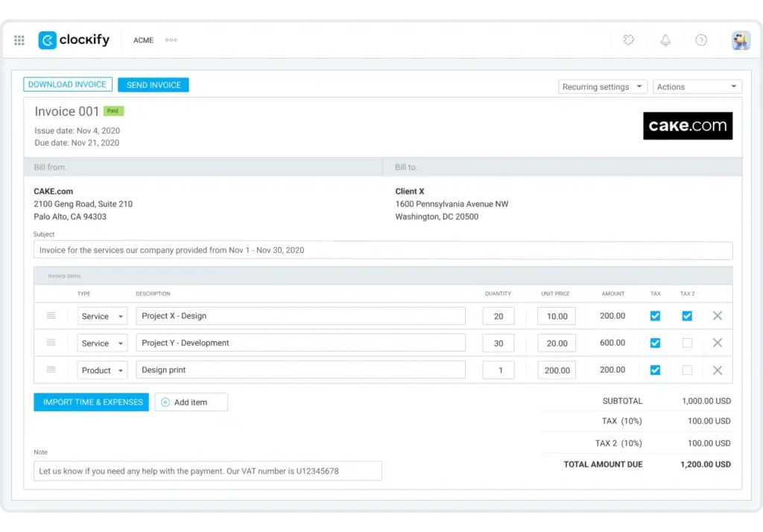763x532 pixels.
Task: Grab drag handle of Project X - Design row
Action: pyautogui.click(x=51, y=315)
